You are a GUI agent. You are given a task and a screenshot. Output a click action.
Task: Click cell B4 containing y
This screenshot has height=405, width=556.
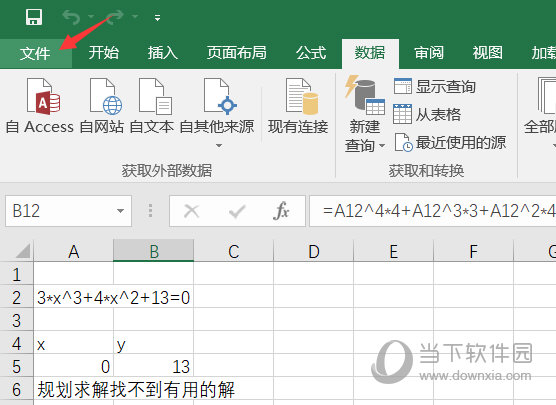[x=154, y=343]
